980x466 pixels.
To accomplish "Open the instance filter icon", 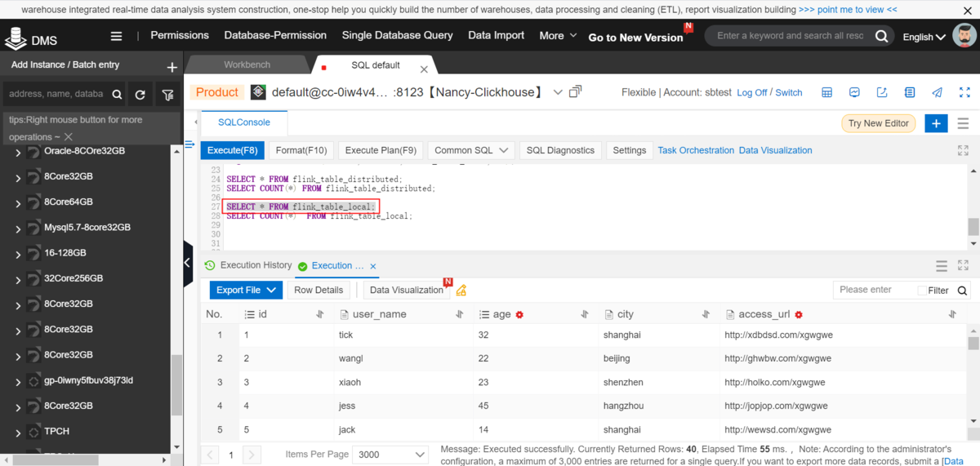I will [x=167, y=95].
